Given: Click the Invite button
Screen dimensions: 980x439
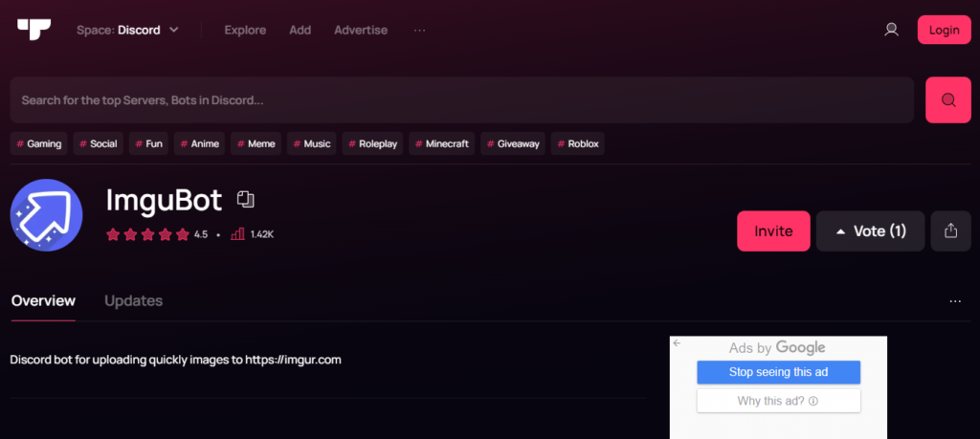Looking at the screenshot, I should (773, 231).
